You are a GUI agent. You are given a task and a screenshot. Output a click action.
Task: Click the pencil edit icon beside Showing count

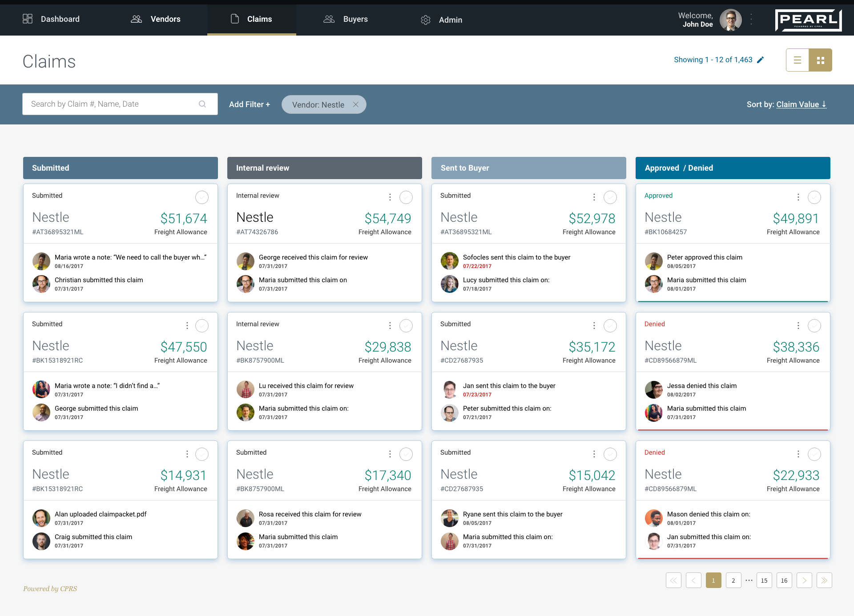click(x=761, y=60)
